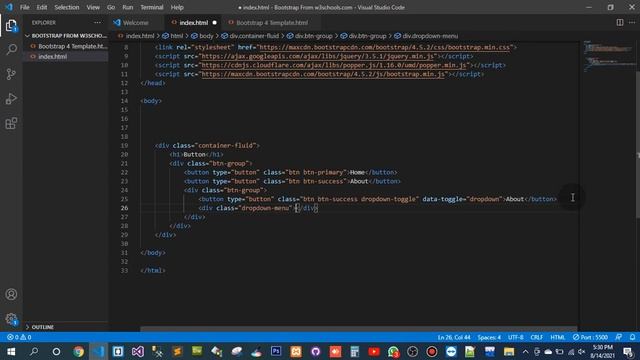The height and width of the screenshot is (360, 640).
Task: Open the File menu
Action: click(x=24, y=7)
